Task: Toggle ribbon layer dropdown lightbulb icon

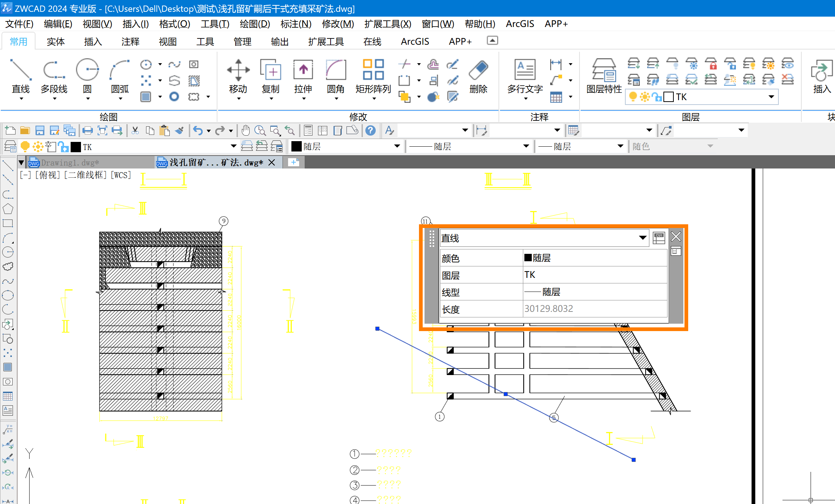Action: pos(633,97)
